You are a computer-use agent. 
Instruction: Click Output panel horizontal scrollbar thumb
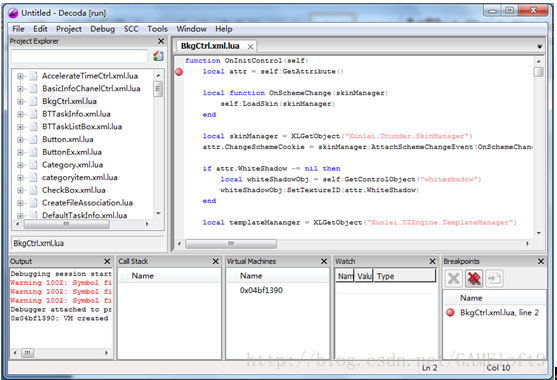coord(27,353)
